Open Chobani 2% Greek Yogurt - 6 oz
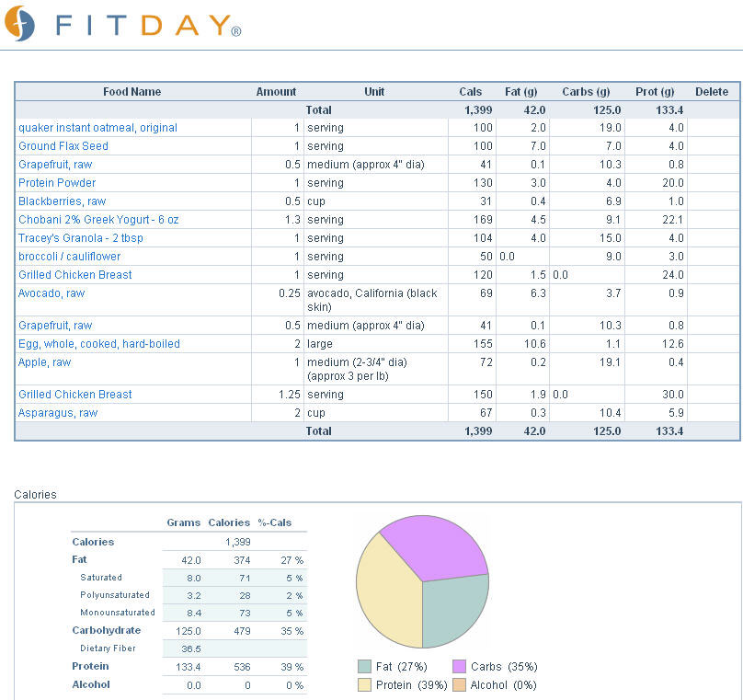Screen dimensions: 743x700 pyautogui.click(x=98, y=220)
